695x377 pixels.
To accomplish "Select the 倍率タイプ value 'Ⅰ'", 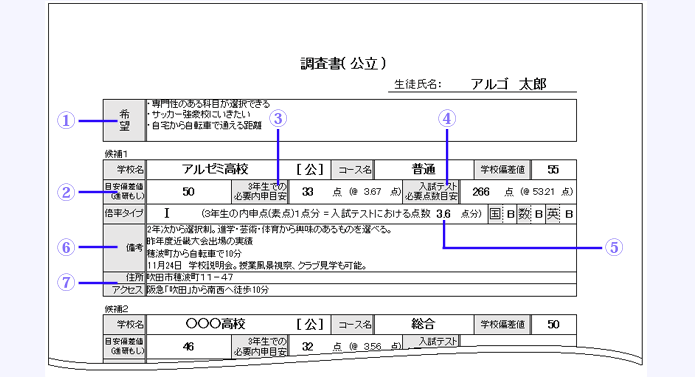I will click(167, 214).
